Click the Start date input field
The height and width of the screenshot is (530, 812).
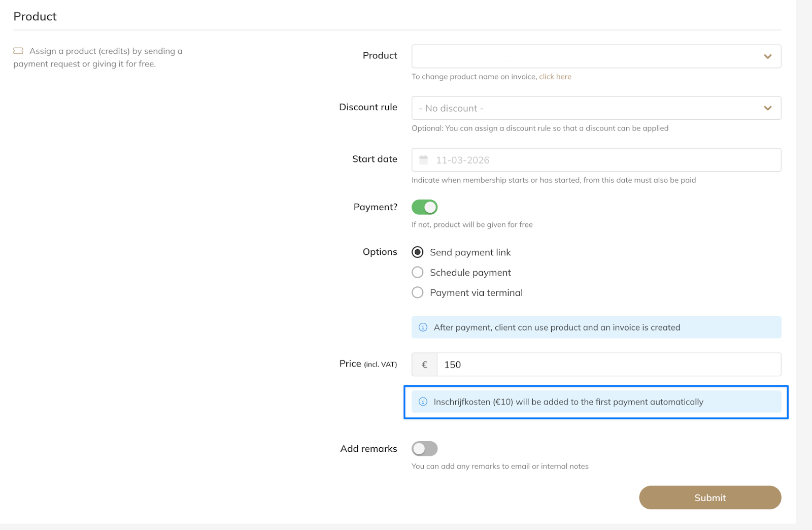click(604, 160)
